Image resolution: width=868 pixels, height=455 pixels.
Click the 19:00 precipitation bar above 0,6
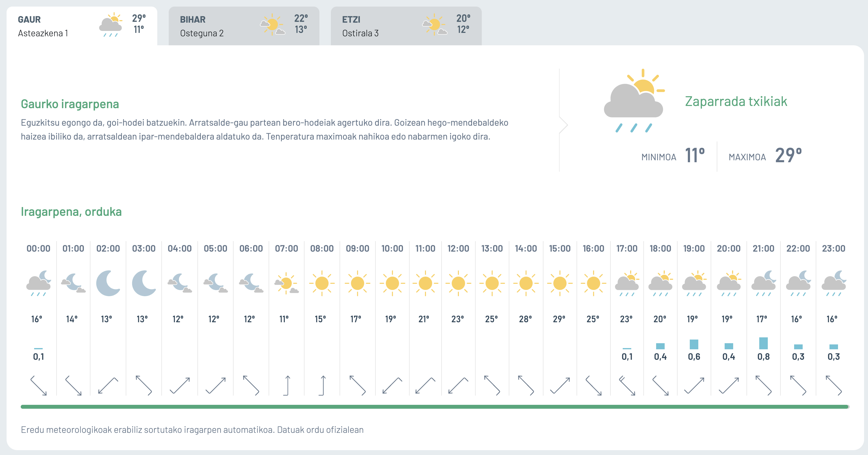694,344
